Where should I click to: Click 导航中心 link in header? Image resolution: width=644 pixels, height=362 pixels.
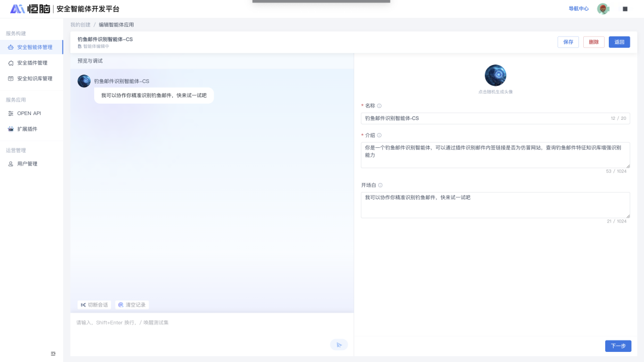tap(578, 9)
